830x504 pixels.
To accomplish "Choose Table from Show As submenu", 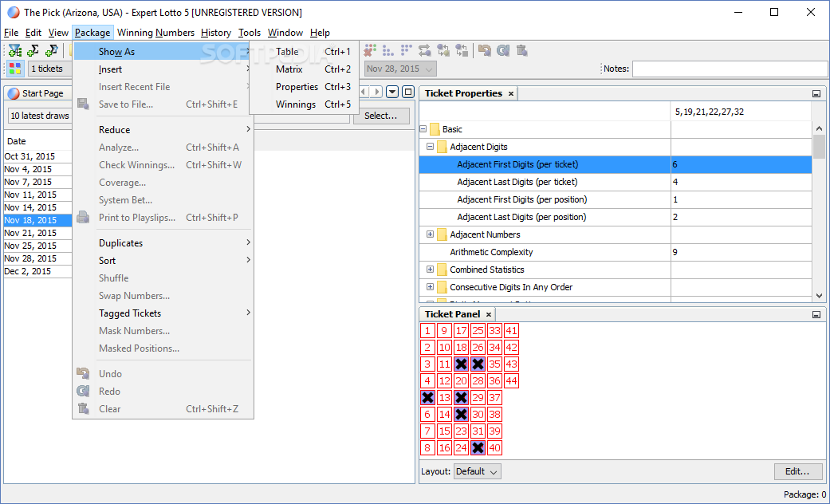I will tap(305, 52).
